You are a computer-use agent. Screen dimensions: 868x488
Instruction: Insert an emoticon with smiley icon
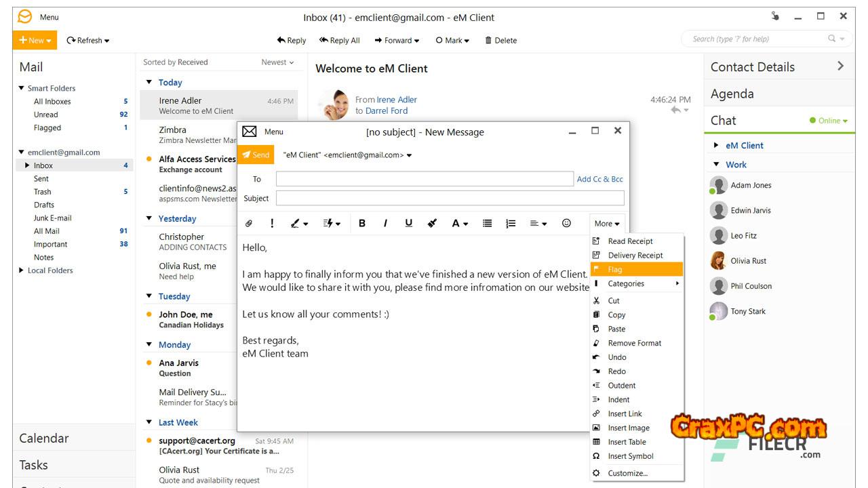click(566, 224)
